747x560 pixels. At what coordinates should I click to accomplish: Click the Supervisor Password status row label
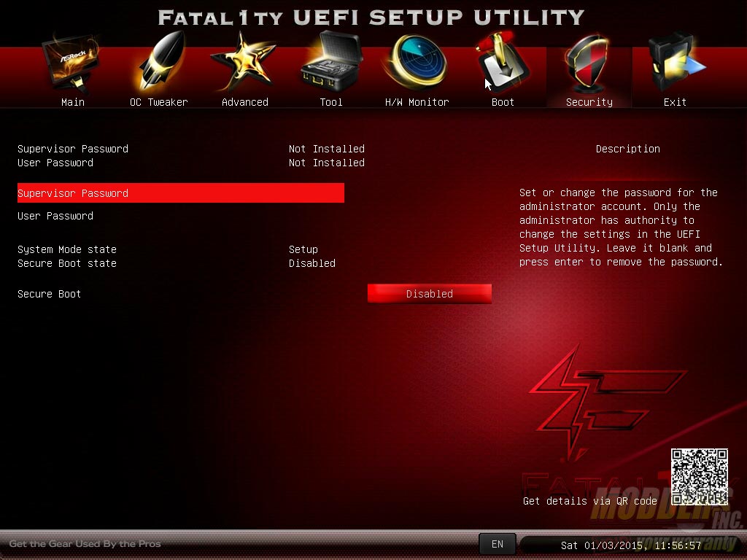pyautogui.click(x=73, y=149)
